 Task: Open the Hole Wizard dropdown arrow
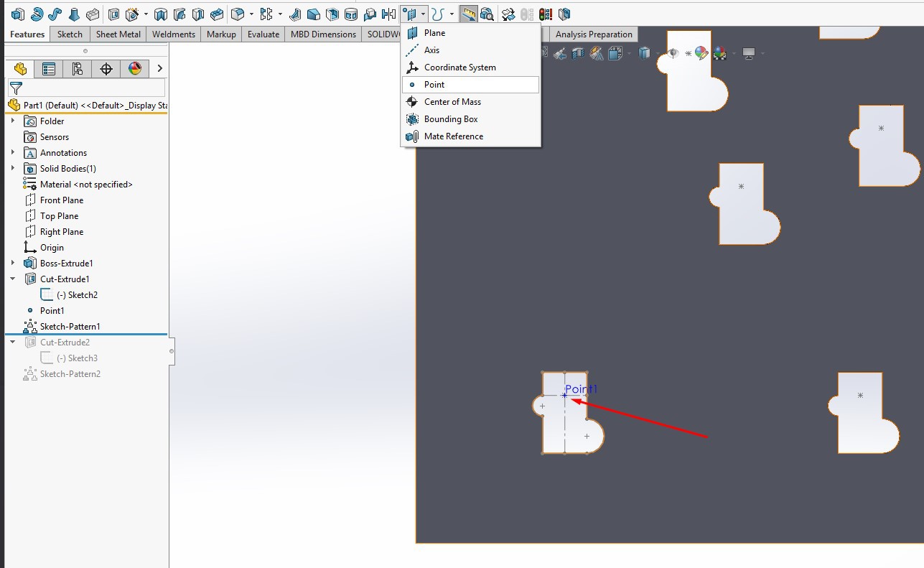[146, 14]
